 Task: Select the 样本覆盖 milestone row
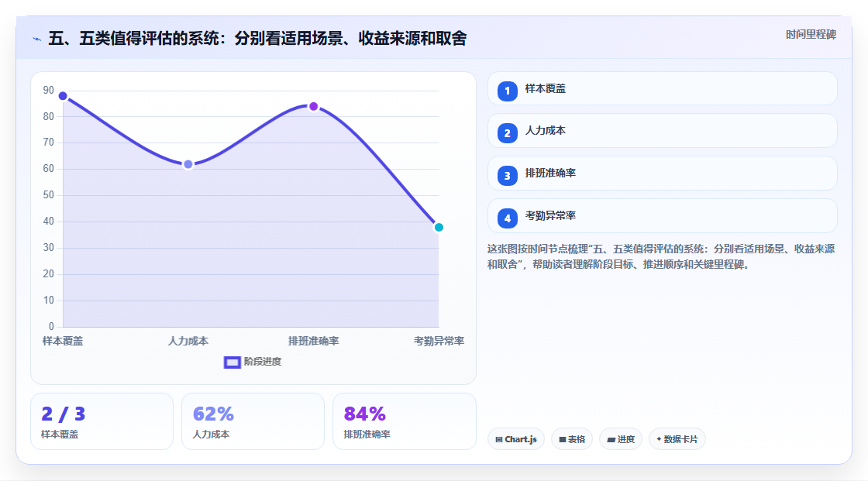662,88
